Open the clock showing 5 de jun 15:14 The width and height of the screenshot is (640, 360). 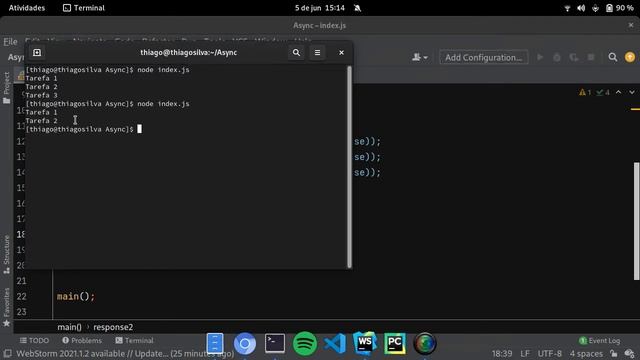pyautogui.click(x=320, y=8)
